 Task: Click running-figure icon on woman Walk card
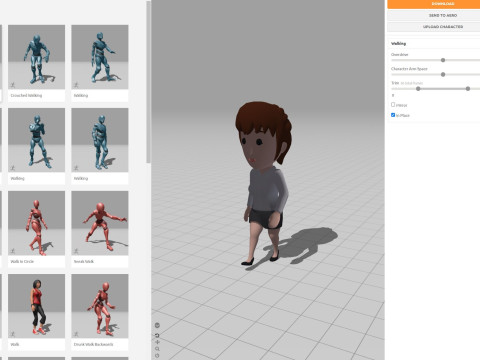13,334
